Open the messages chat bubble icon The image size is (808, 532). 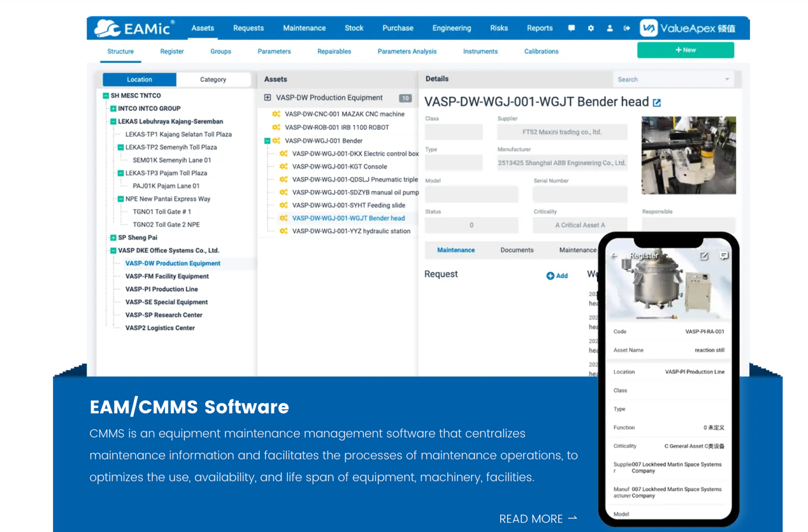(571, 28)
